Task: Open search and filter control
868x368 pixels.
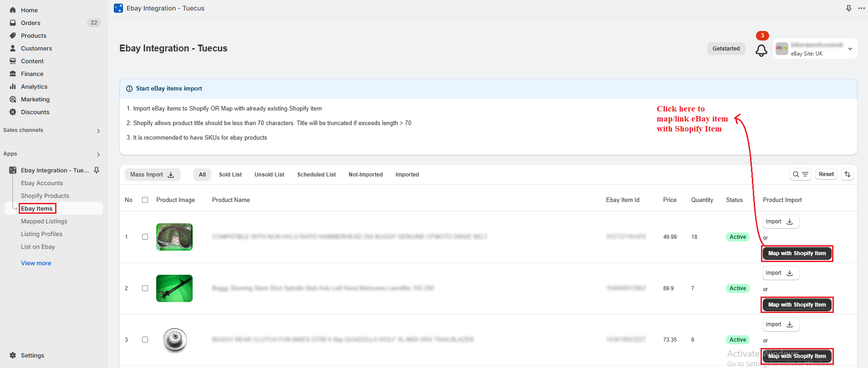Action: 801,174
